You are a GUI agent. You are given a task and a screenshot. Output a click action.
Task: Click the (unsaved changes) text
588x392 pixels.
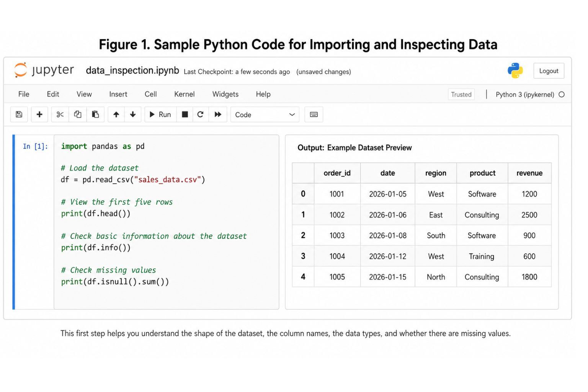(x=323, y=72)
